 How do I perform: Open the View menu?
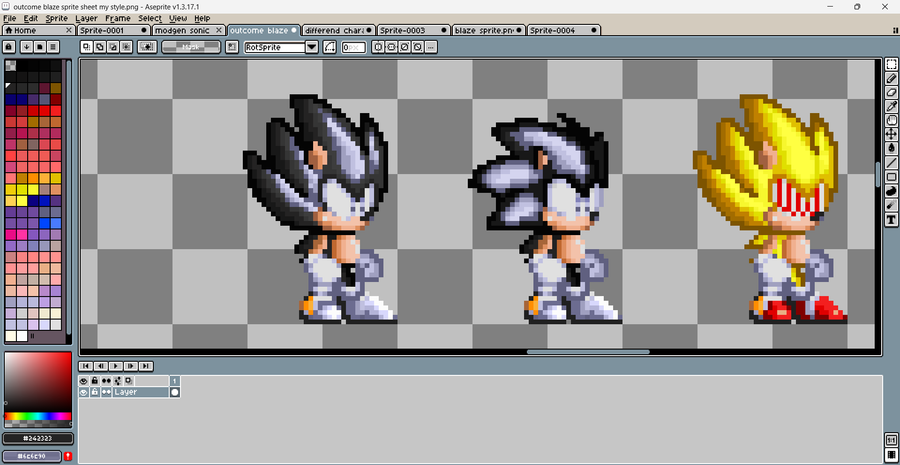[178, 18]
